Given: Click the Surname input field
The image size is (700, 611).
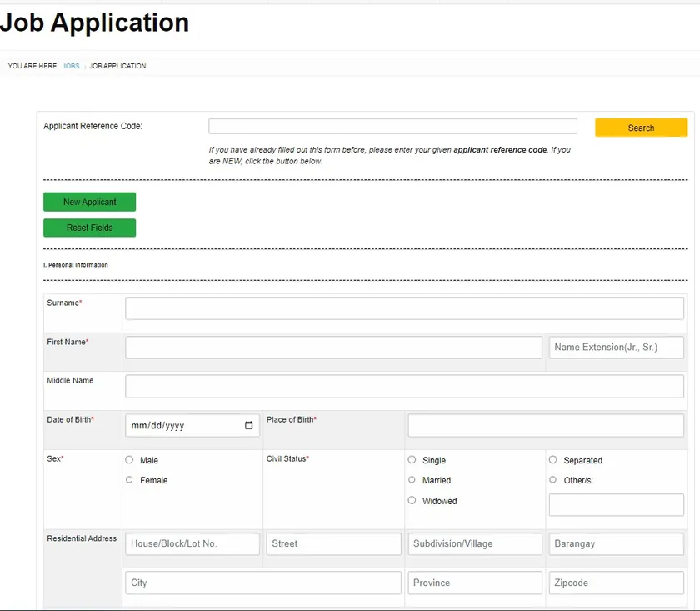Looking at the screenshot, I should click(404, 308).
